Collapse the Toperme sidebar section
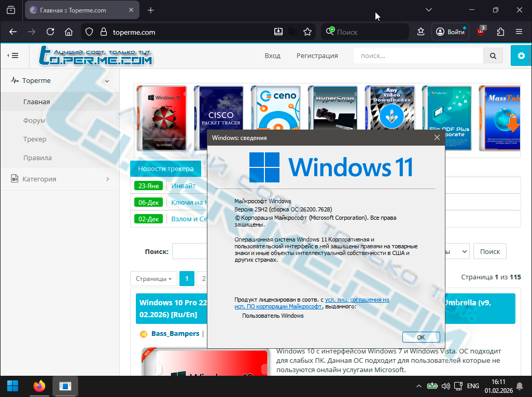The width and height of the screenshot is (532, 397). (60, 81)
